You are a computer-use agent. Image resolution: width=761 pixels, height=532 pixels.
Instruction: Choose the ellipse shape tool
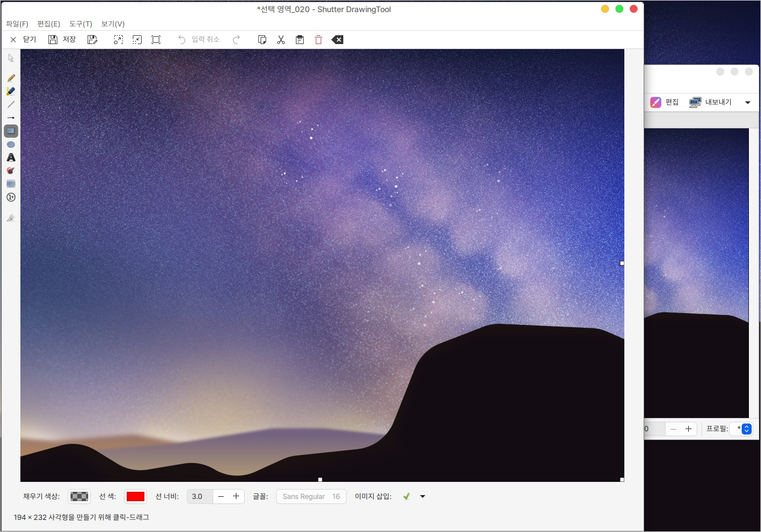coord(11,144)
